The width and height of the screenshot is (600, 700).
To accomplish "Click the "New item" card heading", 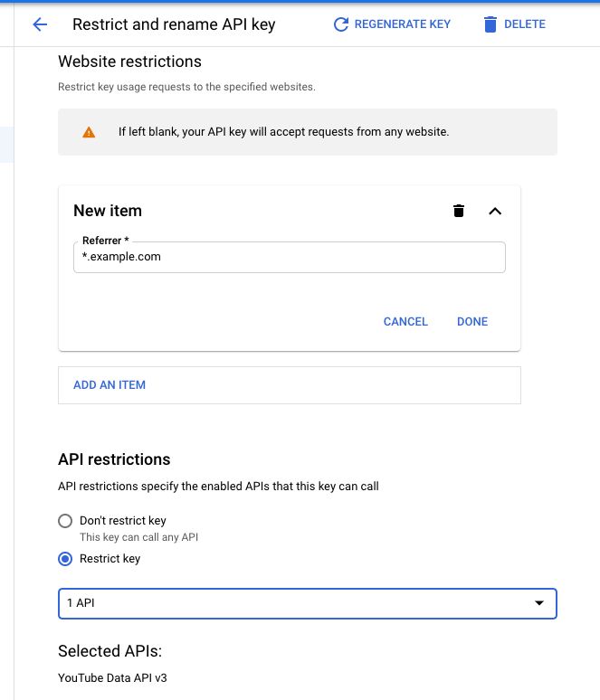I will point(108,211).
